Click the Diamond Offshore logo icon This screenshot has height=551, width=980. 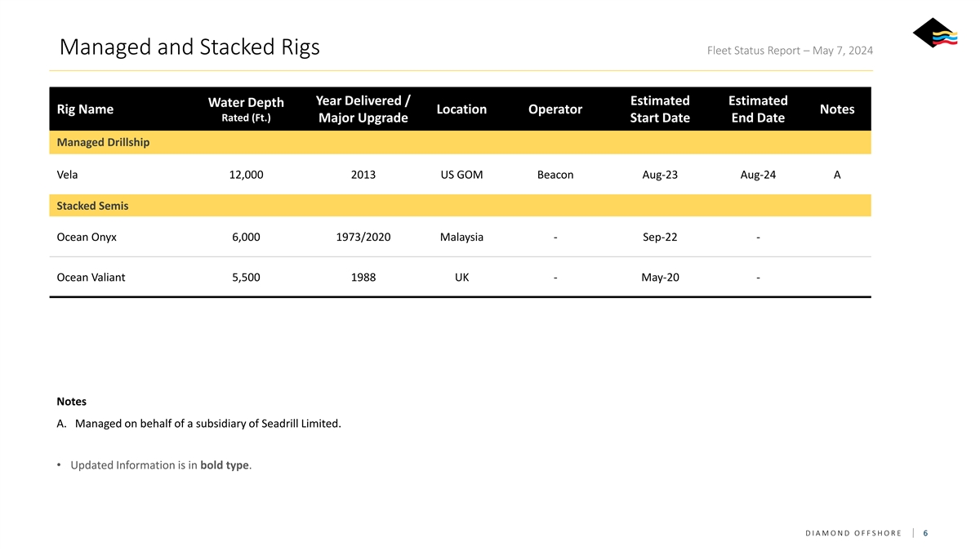click(x=935, y=33)
